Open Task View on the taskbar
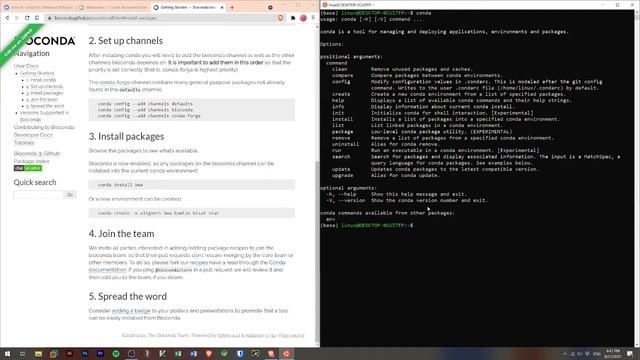The image size is (640, 360). coord(22,353)
